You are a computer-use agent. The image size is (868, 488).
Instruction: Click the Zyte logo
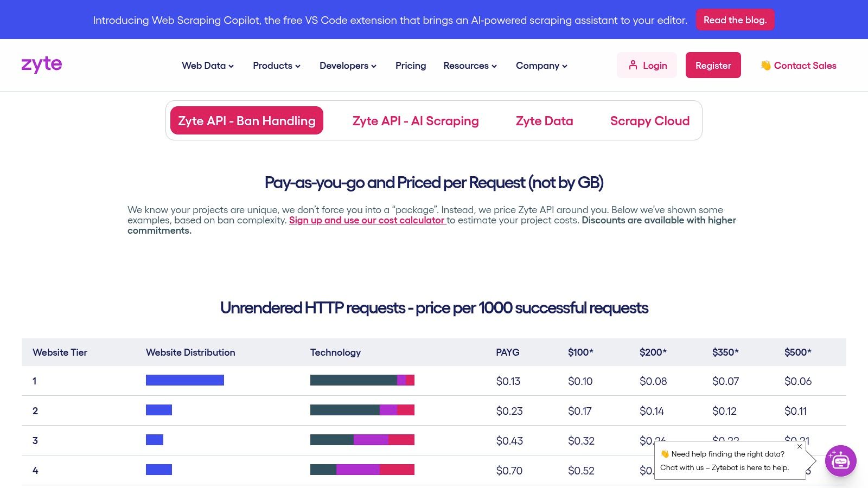pyautogui.click(x=41, y=64)
